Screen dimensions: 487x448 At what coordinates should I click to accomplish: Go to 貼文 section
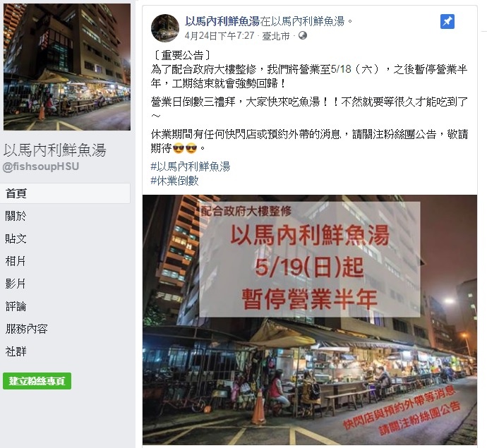coord(16,238)
